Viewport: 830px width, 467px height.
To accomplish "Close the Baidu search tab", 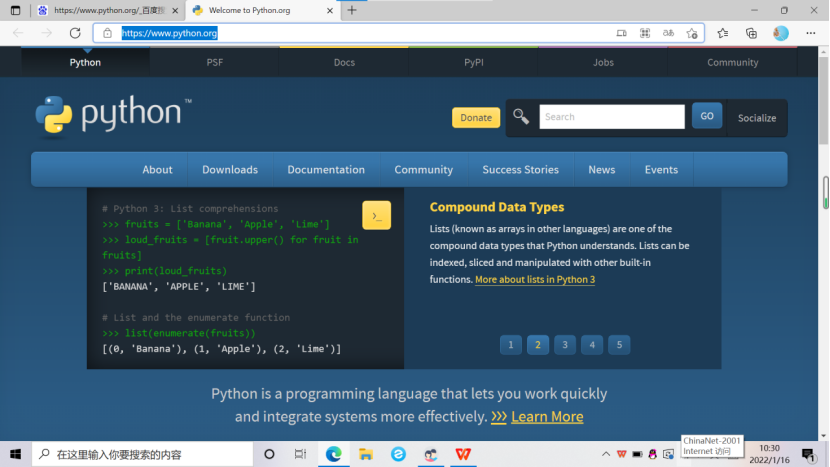I will [x=175, y=10].
